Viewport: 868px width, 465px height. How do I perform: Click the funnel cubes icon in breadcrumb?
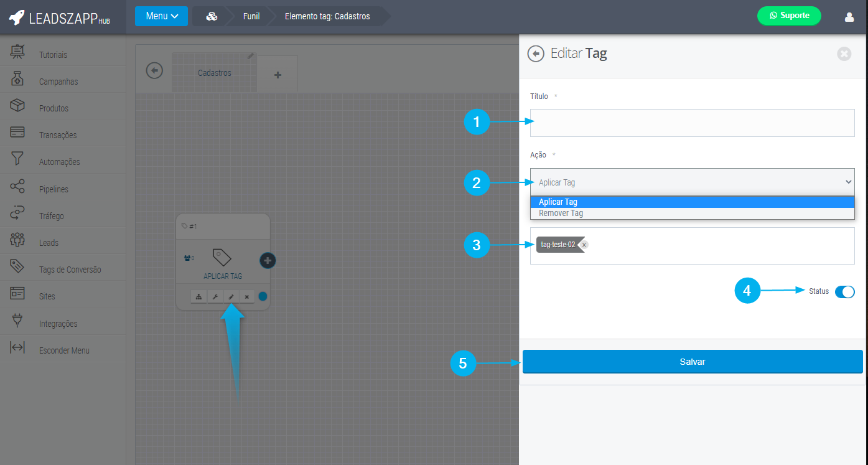pos(212,16)
